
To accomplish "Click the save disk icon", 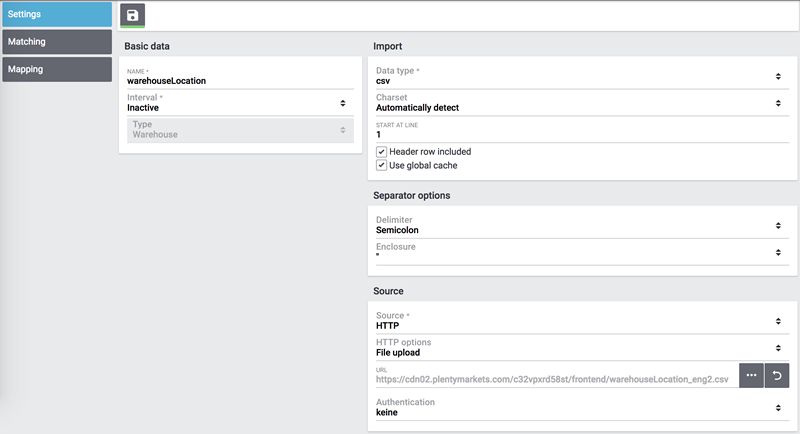I will tap(133, 15).
